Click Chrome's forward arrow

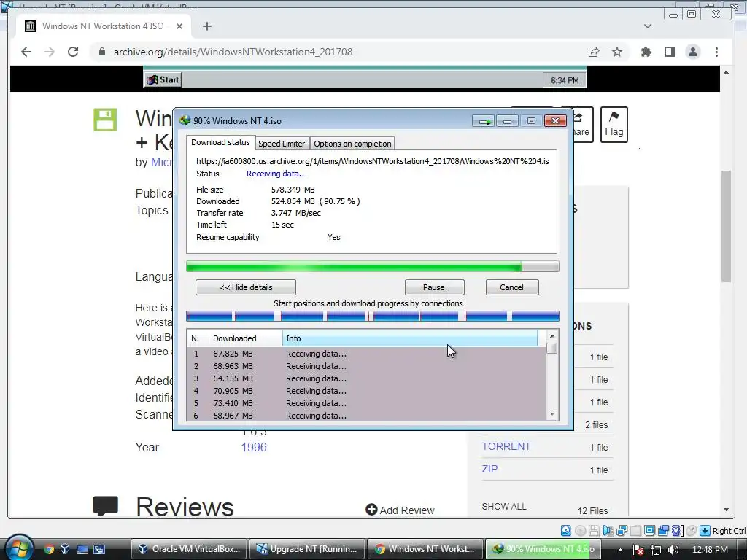(50, 52)
